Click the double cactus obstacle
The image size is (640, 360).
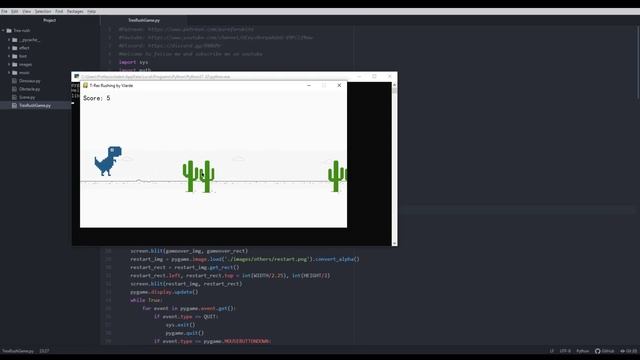click(x=198, y=176)
